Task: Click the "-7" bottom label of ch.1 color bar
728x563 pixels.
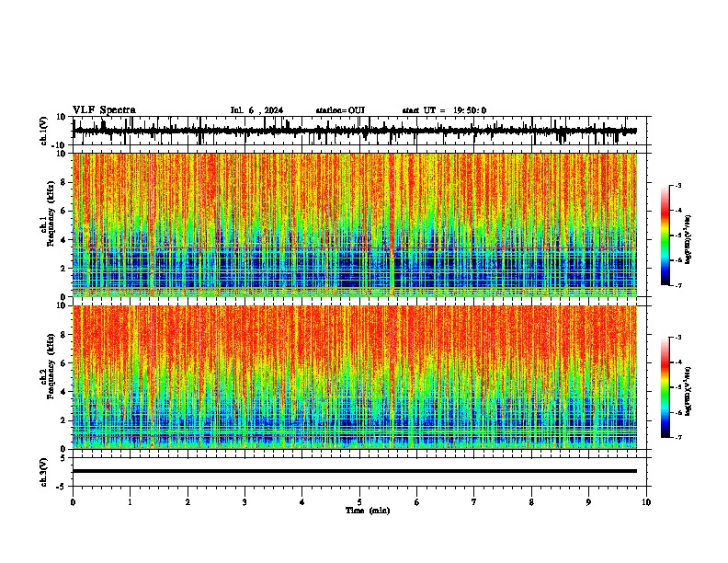Action: [x=677, y=285]
